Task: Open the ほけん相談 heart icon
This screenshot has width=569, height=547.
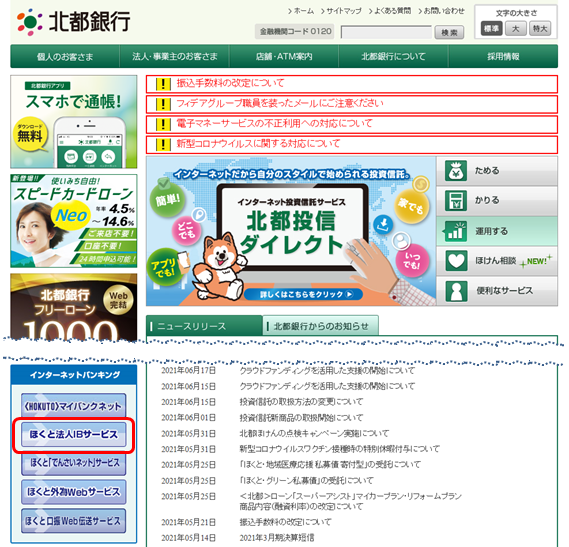Action: [x=456, y=261]
